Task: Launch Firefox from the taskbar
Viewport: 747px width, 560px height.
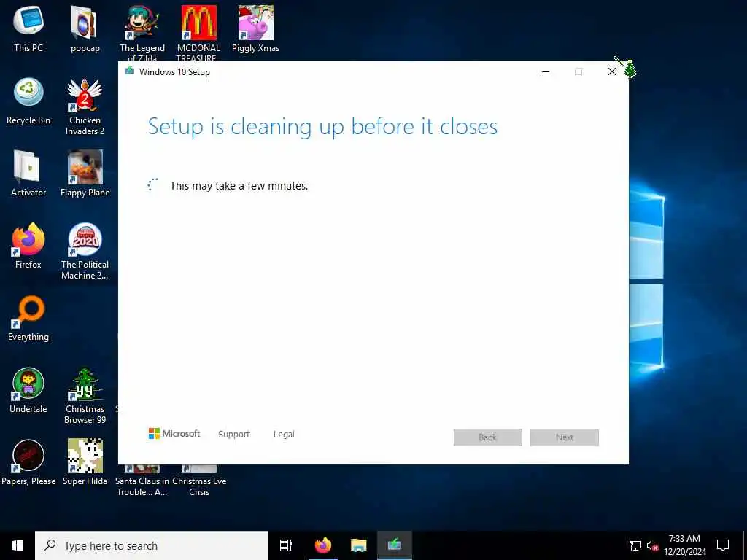Action: 323,545
